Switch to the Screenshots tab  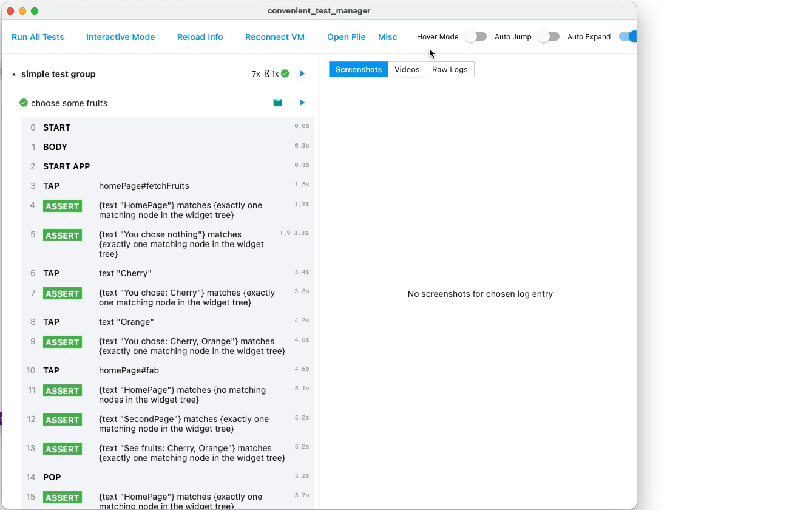point(359,69)
